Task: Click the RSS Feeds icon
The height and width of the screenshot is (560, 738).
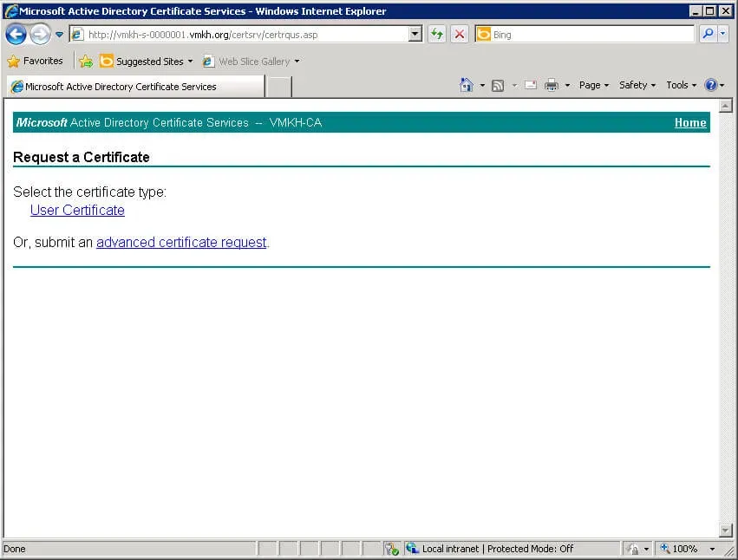Action: tap(498, 85)
